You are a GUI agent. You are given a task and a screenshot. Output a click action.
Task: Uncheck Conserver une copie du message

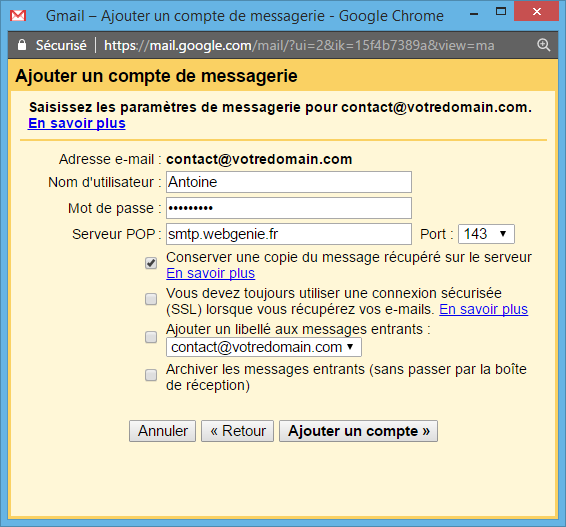coord(151,263)
